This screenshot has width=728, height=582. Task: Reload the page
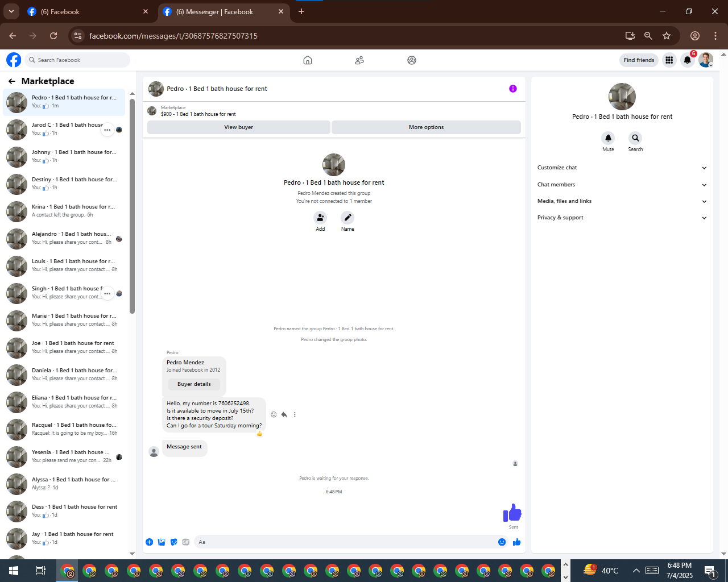(53, 36)
